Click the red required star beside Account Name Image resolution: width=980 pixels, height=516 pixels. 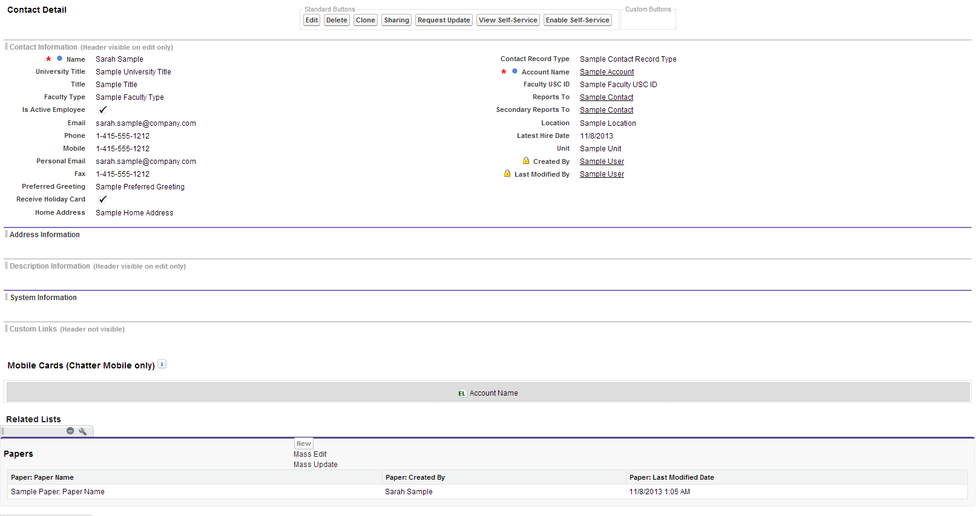tap(504, 72)
